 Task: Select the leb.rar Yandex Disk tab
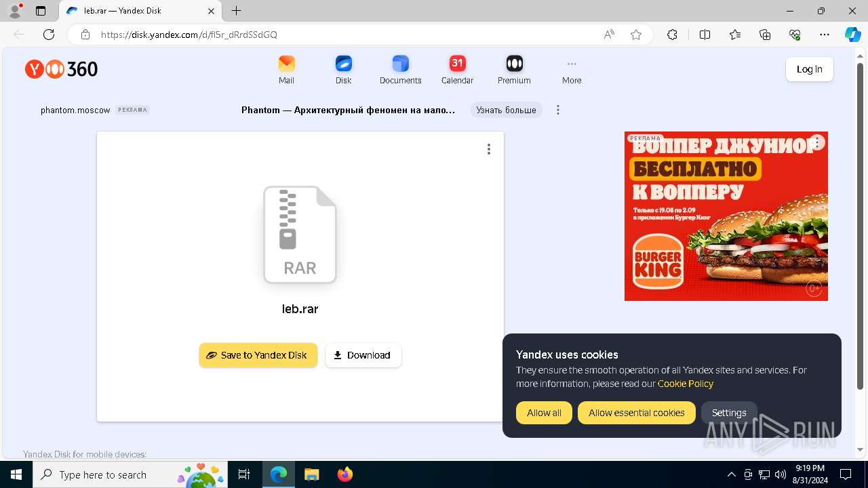(141, 11)
